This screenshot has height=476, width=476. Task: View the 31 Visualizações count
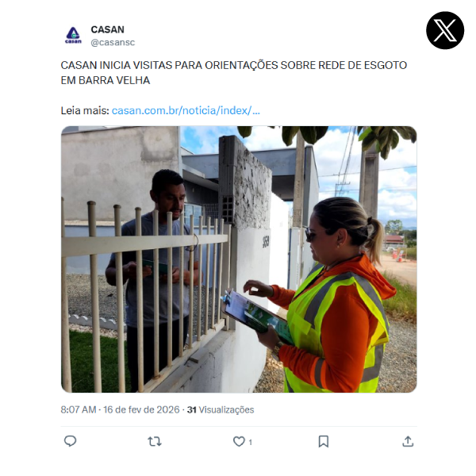pos(221,410)
